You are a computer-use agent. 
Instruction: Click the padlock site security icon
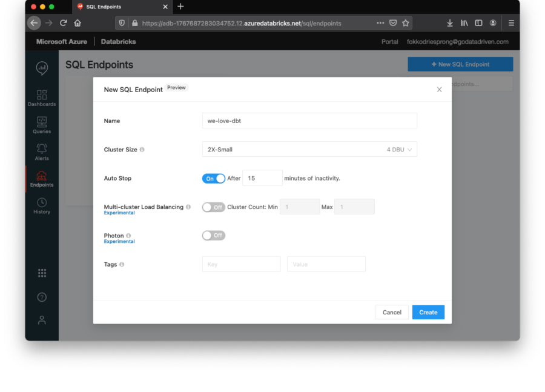[x=135, y=23]
